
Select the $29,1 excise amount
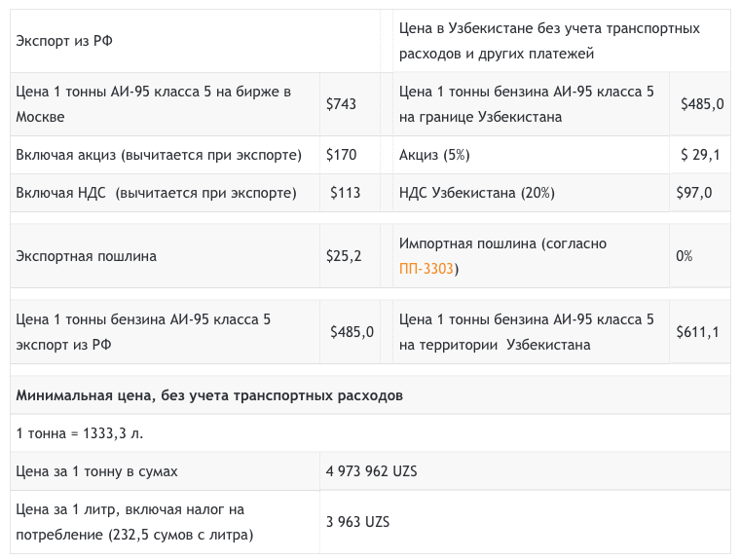pyautogui.click(x=701, y=155)
